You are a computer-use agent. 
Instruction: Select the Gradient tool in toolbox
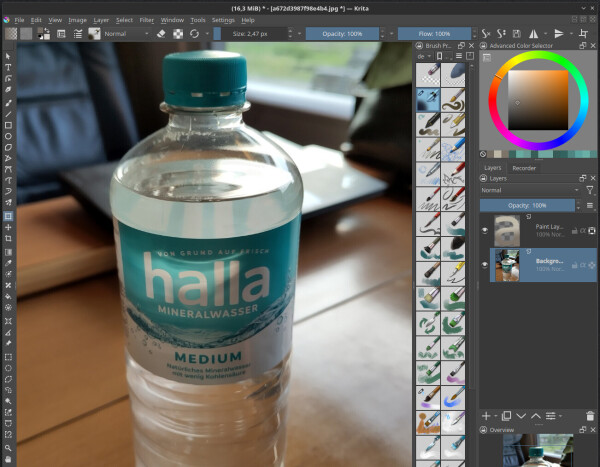click(8, 252)
